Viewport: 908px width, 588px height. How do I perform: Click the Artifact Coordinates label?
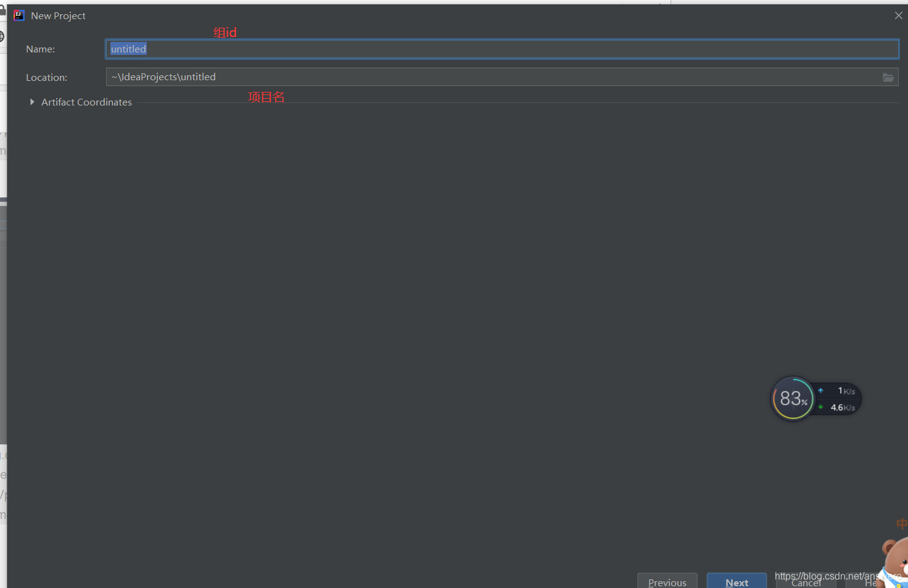pyautogui.click(x=86, y=102)
